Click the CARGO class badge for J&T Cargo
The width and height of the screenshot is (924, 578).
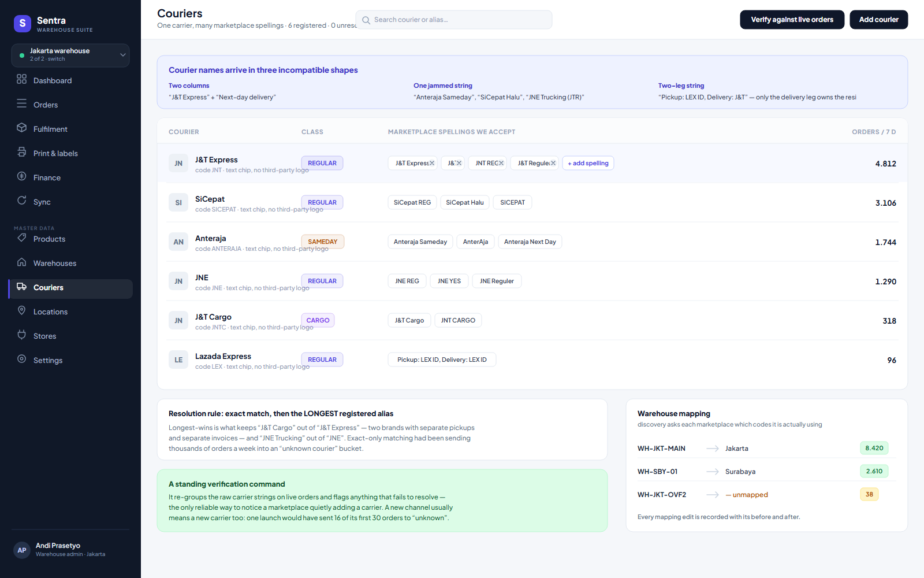pos(318,320)
